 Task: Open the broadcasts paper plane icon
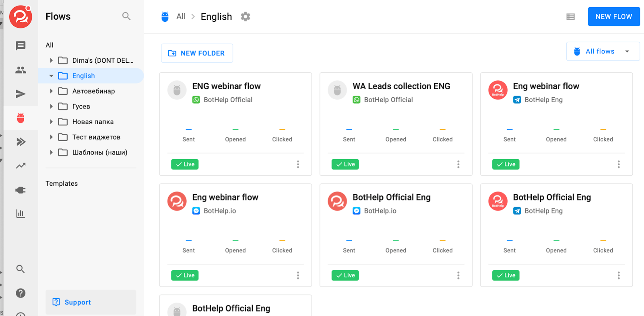coord(21,94)
